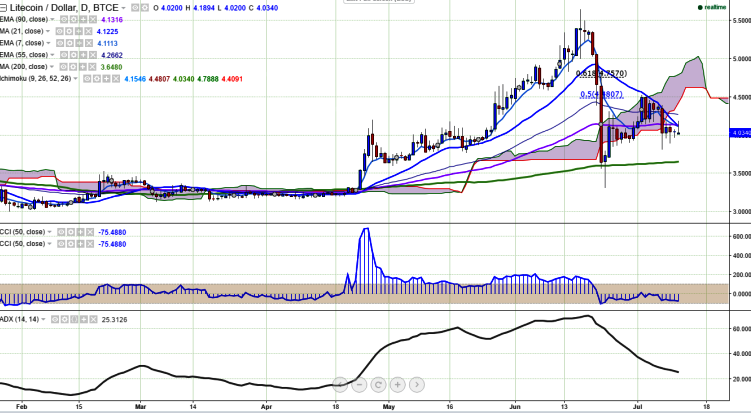The height and width of the screenshot is (413, 751).
Task: Click the green realtime status indicator
Action: (x=712, y=7)
